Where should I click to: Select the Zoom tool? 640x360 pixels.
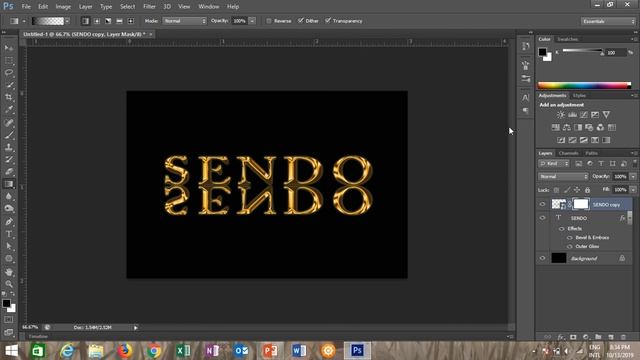click(9, 284)
